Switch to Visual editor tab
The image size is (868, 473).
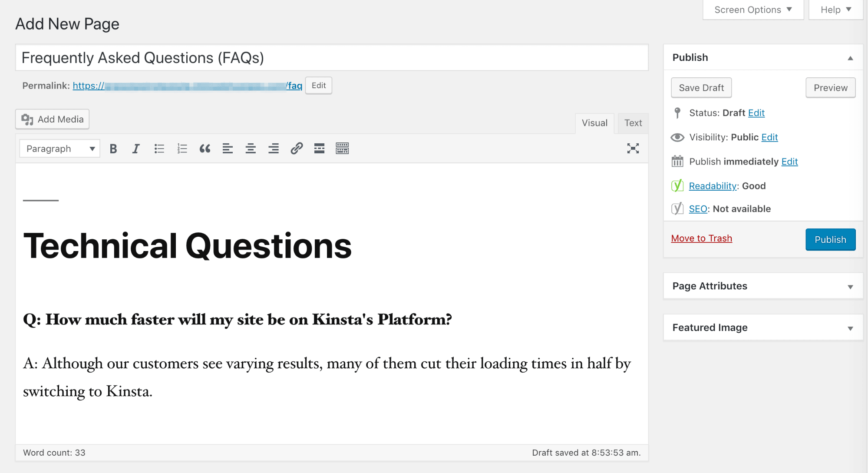point(594,123)
